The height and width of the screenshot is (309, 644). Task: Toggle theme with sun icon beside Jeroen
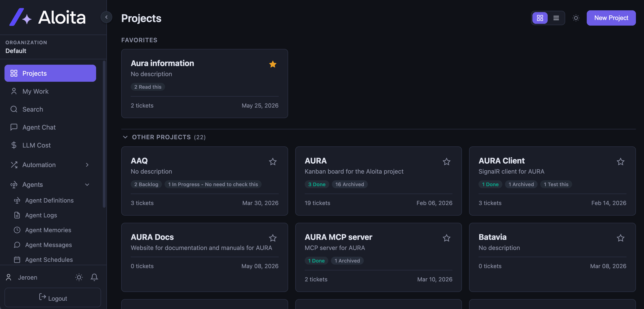coord(79,277)
